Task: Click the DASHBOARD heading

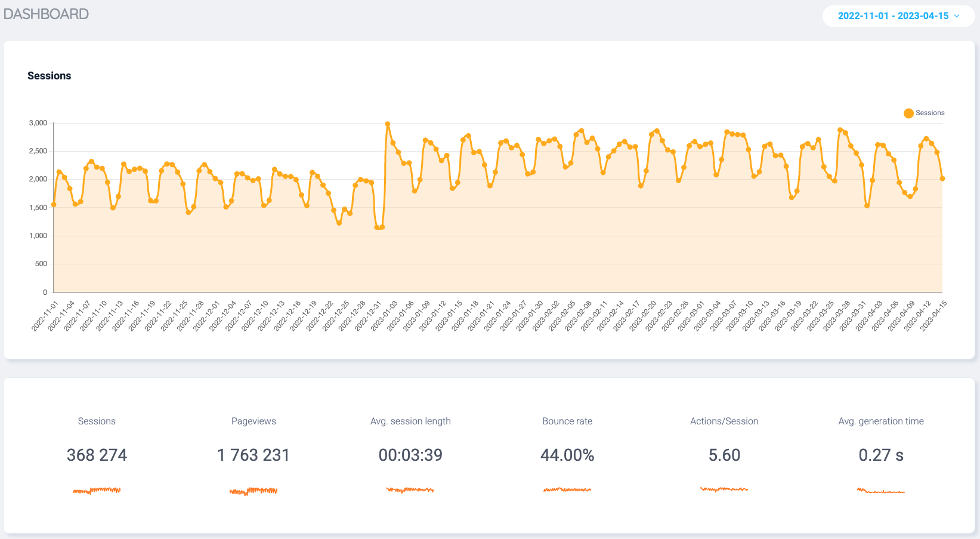Action: pyautogui.click(x=46, y=13)
